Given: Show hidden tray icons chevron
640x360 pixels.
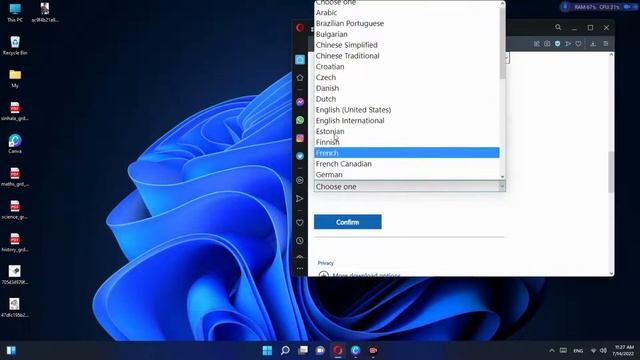Looking at the screenshot, I should click(552, 351).
